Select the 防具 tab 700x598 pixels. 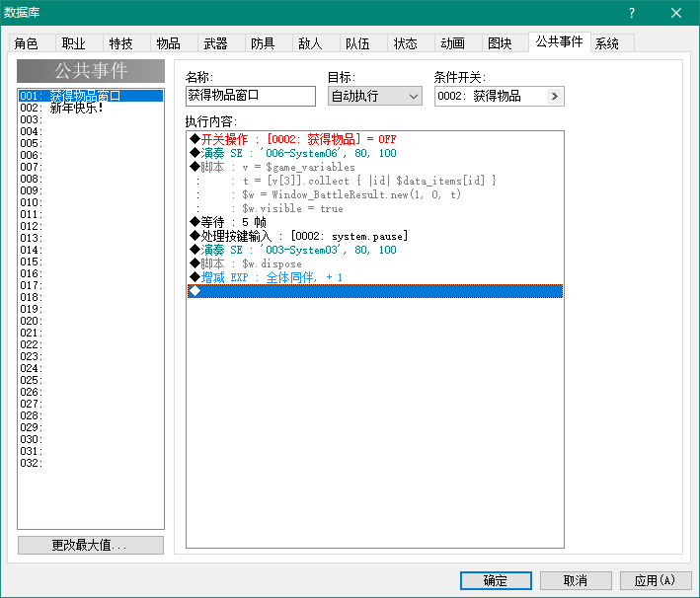point(269,43)
